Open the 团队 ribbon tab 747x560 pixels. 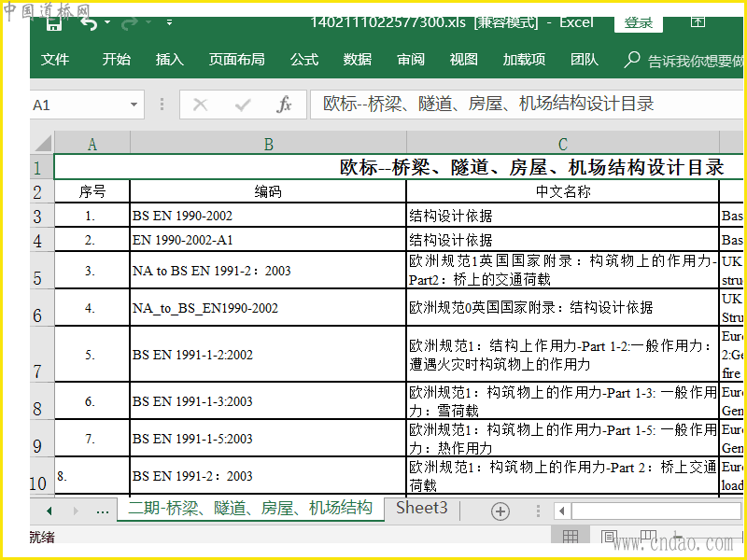click(585, 60)
